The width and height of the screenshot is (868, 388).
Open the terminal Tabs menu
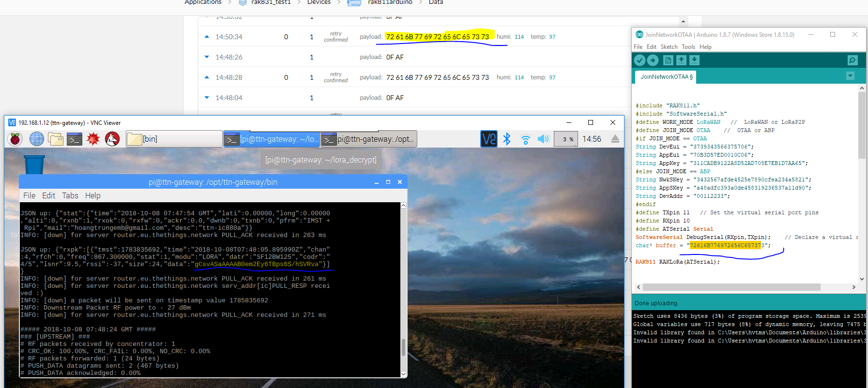click(70, 195)
